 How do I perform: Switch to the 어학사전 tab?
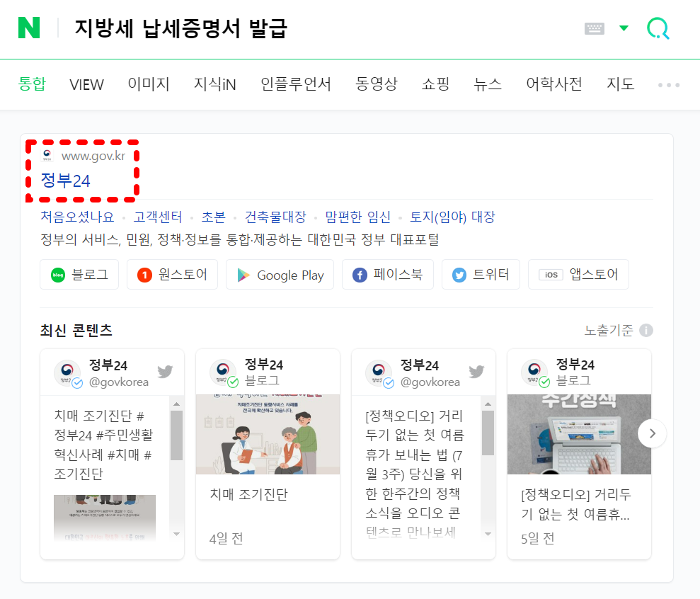coord(554,84)
